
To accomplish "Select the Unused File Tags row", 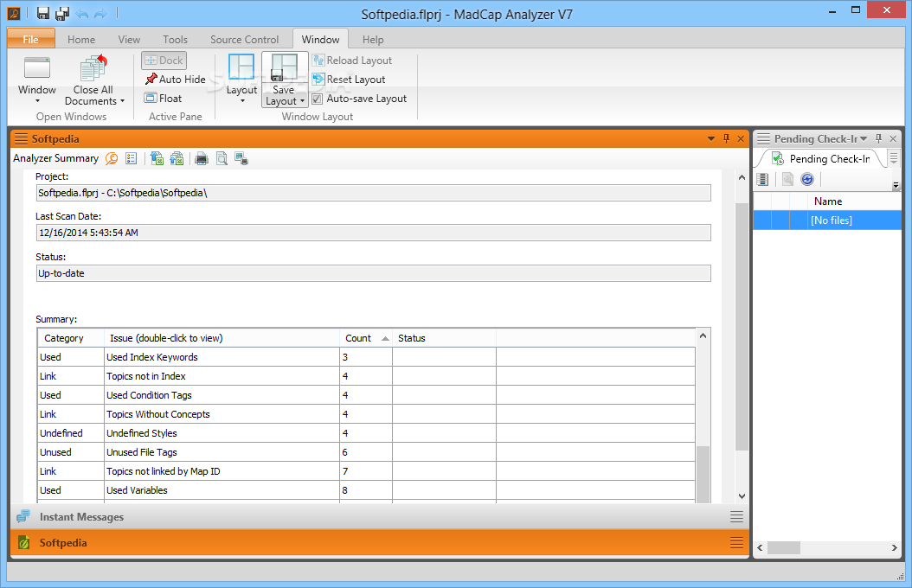I will [x=366, y=452].
